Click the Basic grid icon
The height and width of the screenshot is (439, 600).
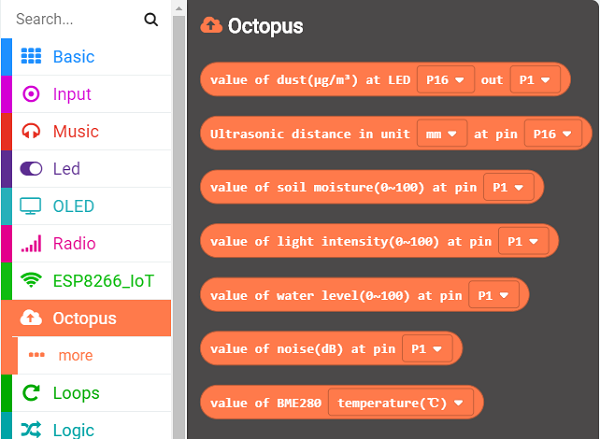pos(31,56)
